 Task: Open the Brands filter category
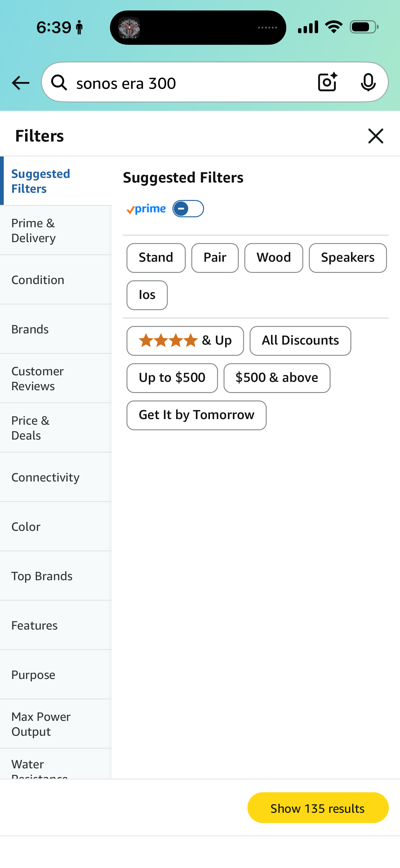pyautogui.click(x=56, y=329)
